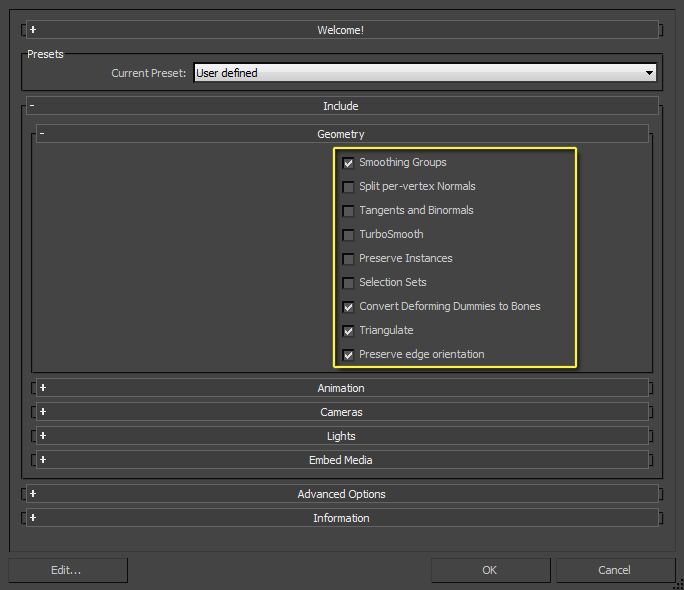Screen dimensions: 684x590
Task: Expand the Cameras section
Action: [x=340, y=412]
